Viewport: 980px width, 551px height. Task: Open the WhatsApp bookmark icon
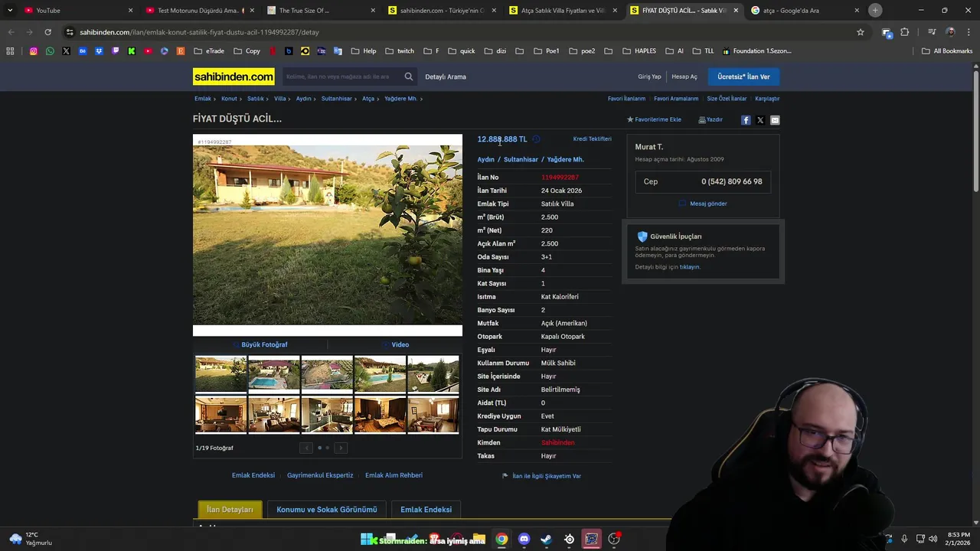(50, 51)
